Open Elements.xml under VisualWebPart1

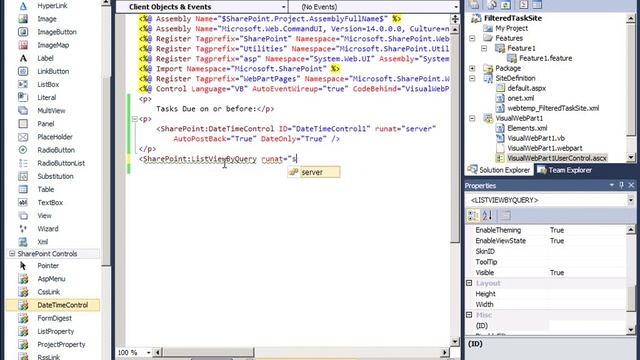pos(527,128)
